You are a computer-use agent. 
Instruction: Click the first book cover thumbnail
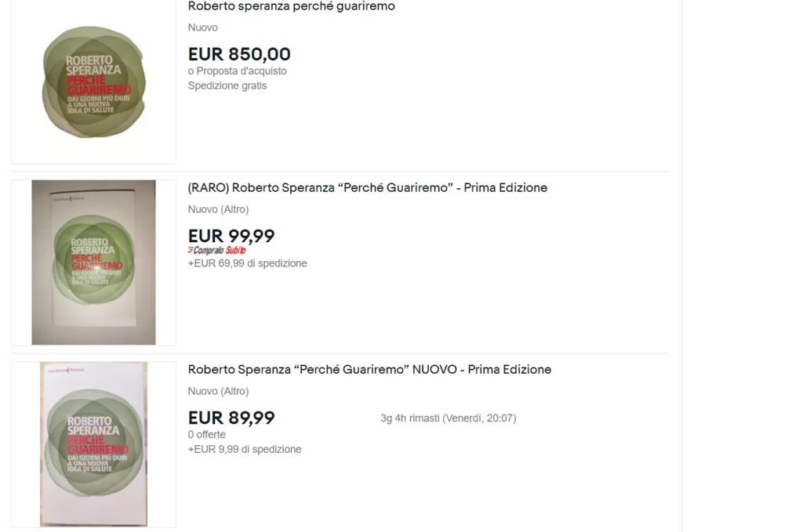(93, 82)
